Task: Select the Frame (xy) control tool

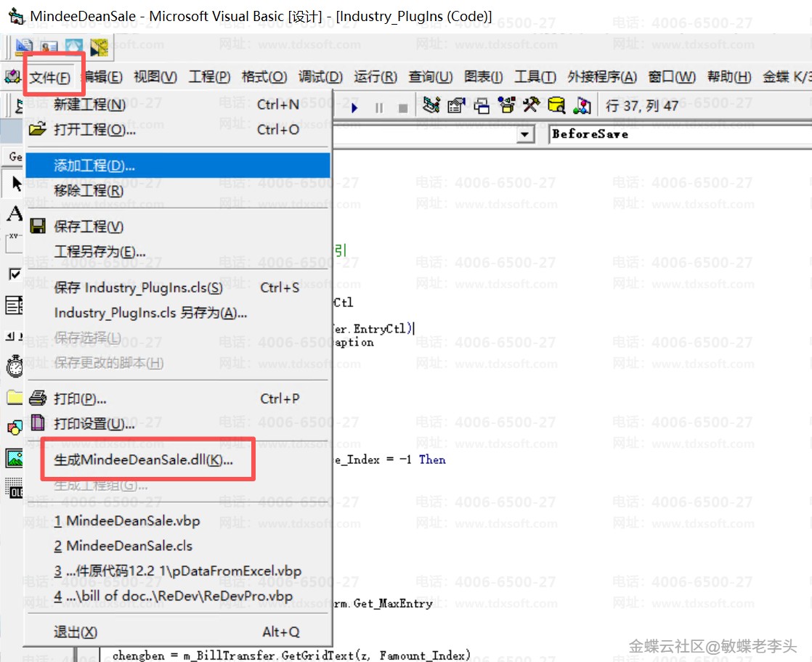Action: [15, 242]
